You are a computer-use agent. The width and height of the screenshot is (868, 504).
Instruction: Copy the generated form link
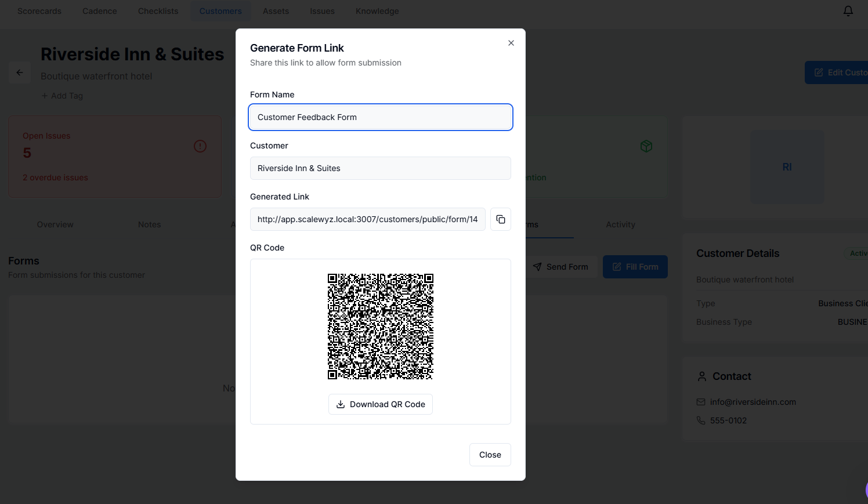point(500,219)
